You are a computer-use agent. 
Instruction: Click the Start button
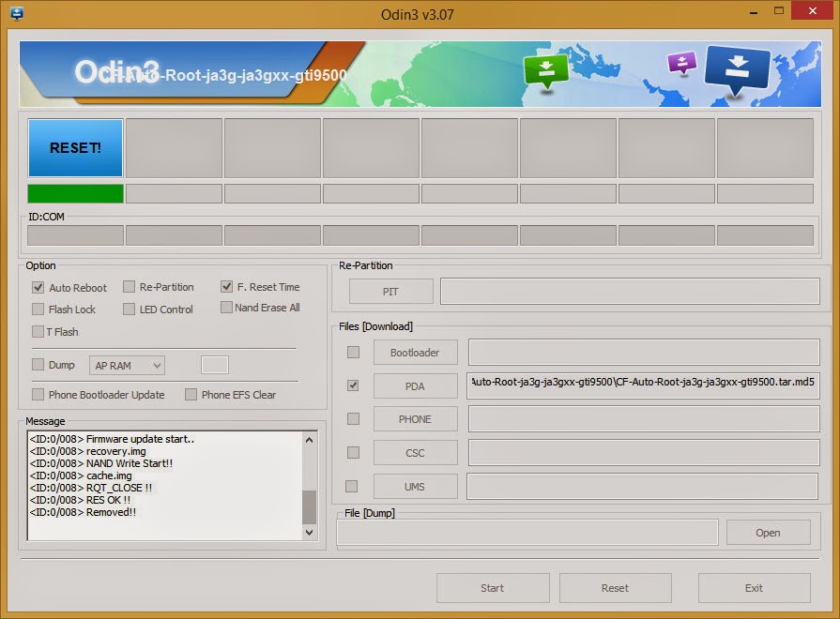(x=493, y=588)
